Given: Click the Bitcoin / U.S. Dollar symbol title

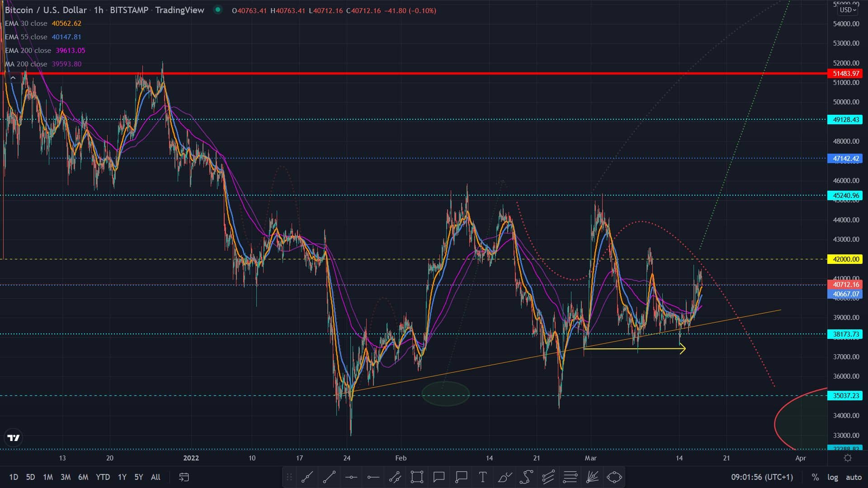Looking at the screenshot, I should pos(46,10).
